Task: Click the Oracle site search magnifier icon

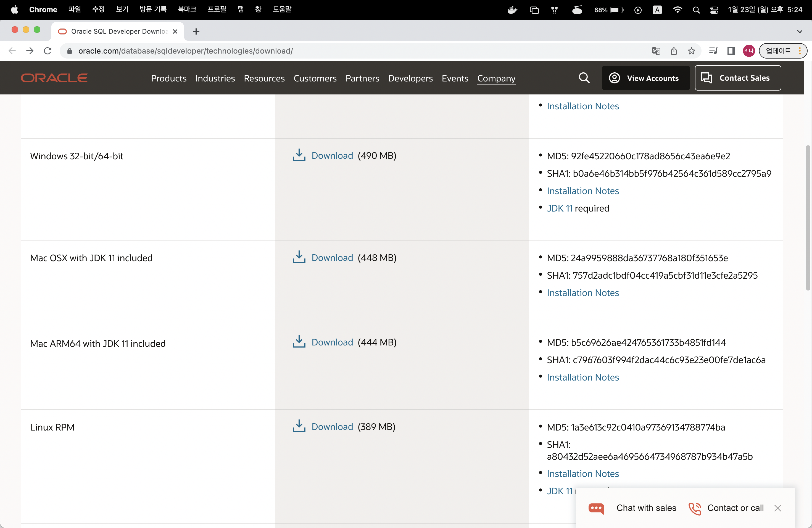Action: tap(584, 78)
